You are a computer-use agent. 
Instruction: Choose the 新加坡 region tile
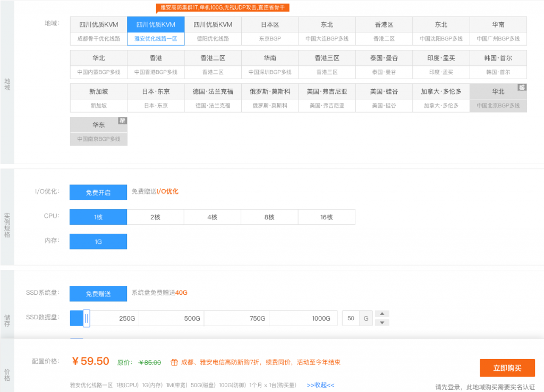pyautogui.click(x=98, y=98)
